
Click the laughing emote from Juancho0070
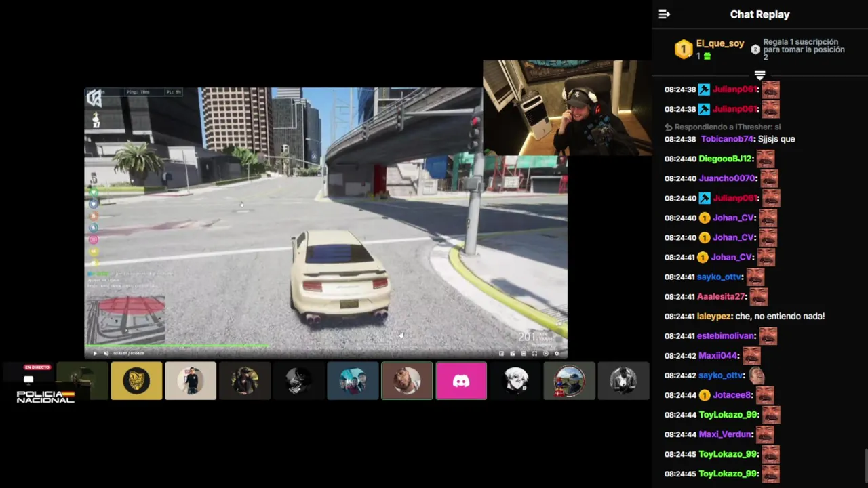coord(769,178)
